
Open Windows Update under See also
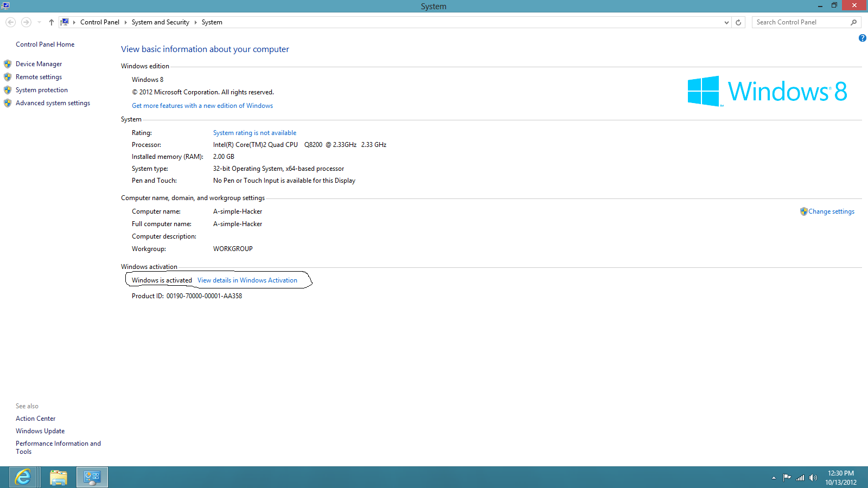coord(40,431)
